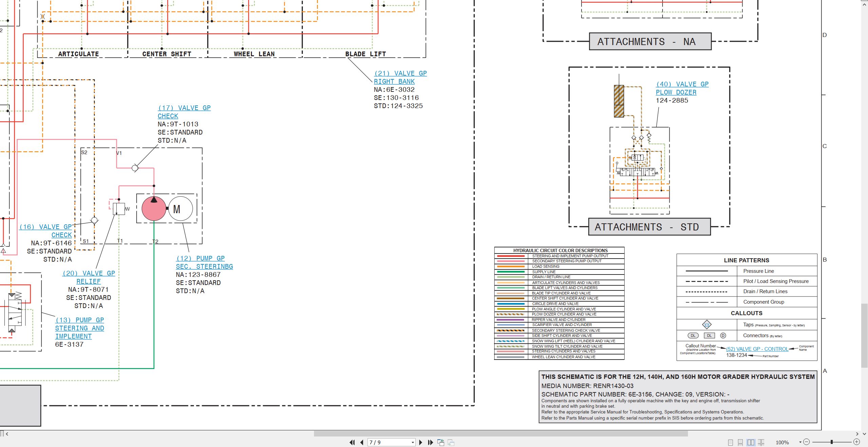
Task: Click STEERING AND IMPLEMENT PUMP OUTPUT red swatch
Action: coord(511,256)
